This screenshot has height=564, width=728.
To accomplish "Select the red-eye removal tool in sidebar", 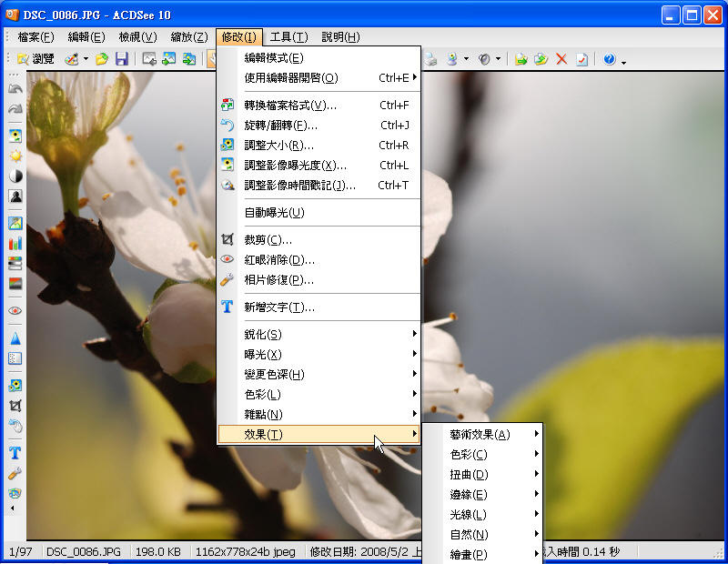I will [x=15, y=310].
